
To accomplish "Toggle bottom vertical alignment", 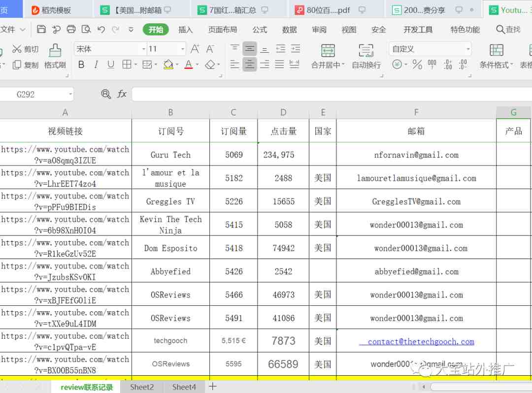I will (x=265, y=49).
